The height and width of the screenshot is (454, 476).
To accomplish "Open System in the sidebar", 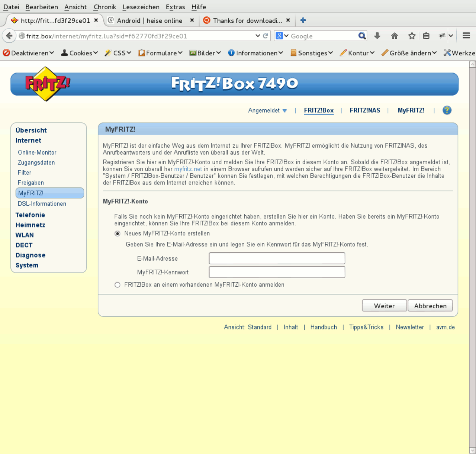I will coord(27,265).
